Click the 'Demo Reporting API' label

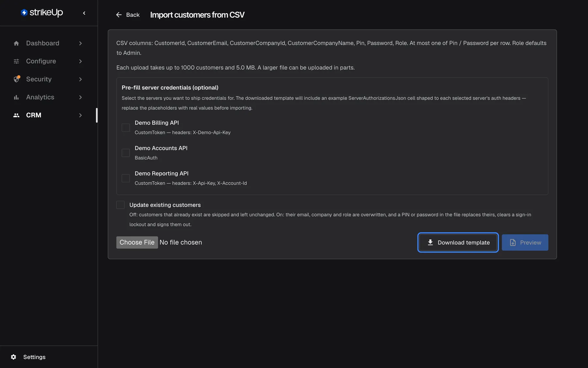click(161, 173)
